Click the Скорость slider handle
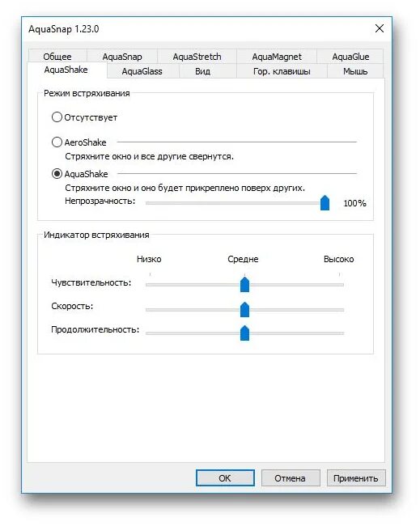Viewport: 420px width, 526px height. [245, 309]
